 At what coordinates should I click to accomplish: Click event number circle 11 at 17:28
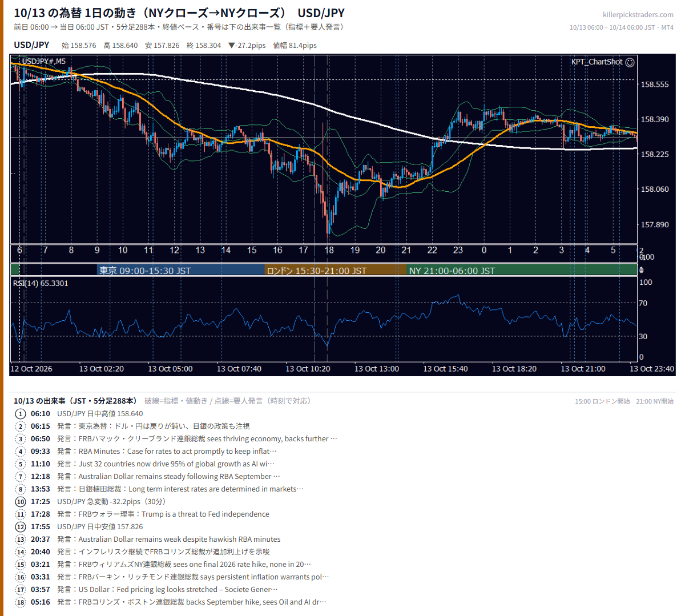click(21, 514)
